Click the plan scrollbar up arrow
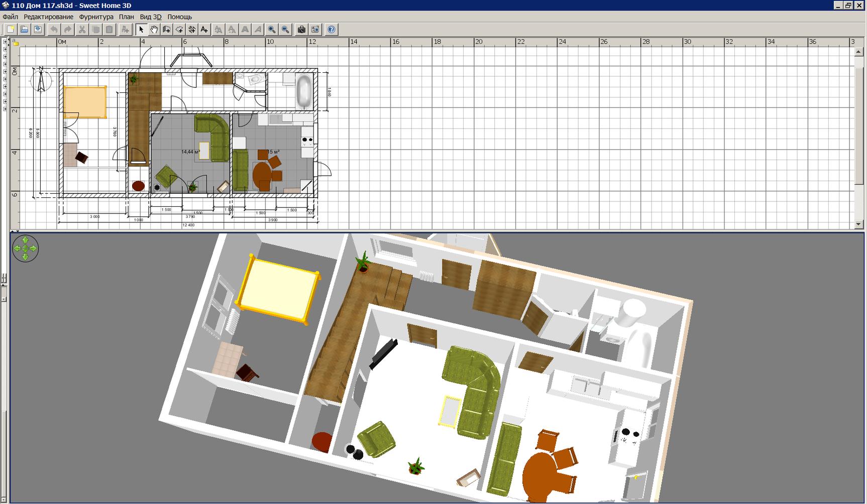The image size is (867, 504). coord(858,51)
